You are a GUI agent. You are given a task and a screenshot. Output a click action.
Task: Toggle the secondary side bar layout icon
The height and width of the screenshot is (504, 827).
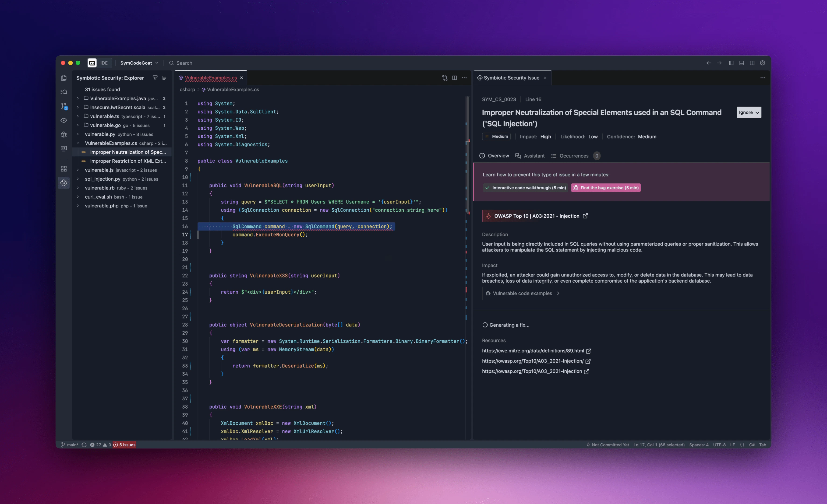pyautogui.click(x=752, y=63)
